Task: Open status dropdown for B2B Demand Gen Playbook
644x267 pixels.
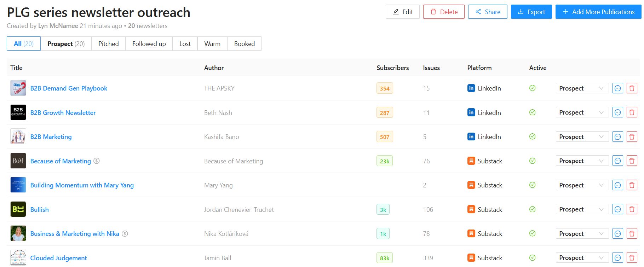Action: tap(582, 88)
